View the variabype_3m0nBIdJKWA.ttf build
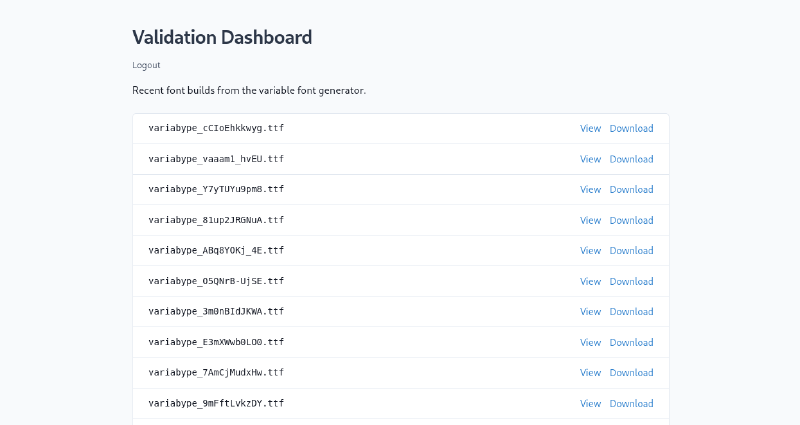 pos(590,312)
